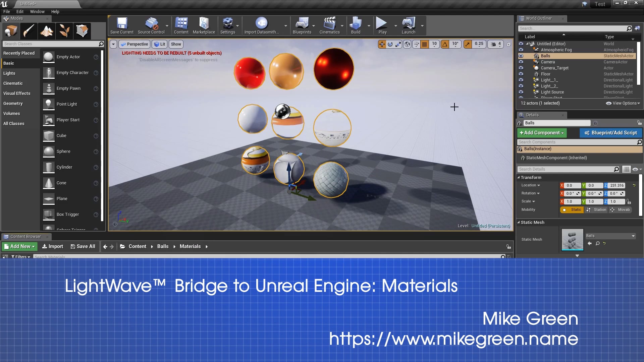This screenshot has width=644, height=362.
Task: Click the Blueprint/Add Script button
Action: [610, 133]
